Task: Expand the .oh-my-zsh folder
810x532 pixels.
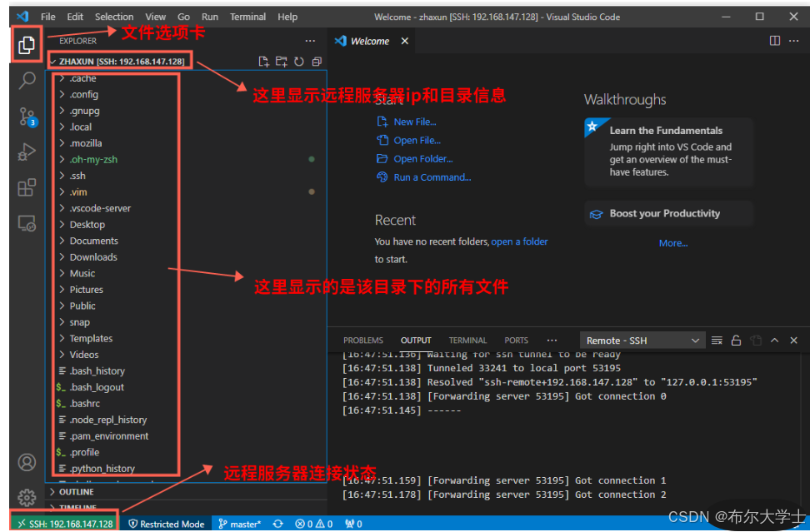Action: point(93,160)
